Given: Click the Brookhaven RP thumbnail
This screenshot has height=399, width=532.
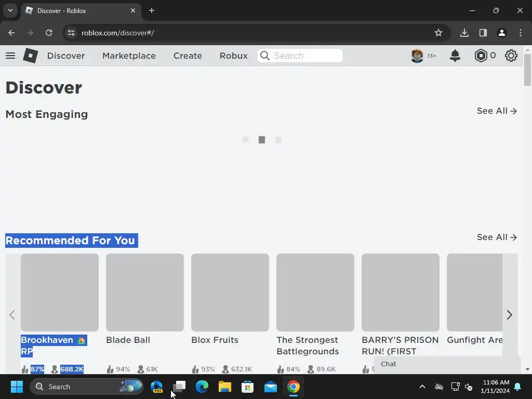Looking at the screenshot, I should click(x=60, y=292).
